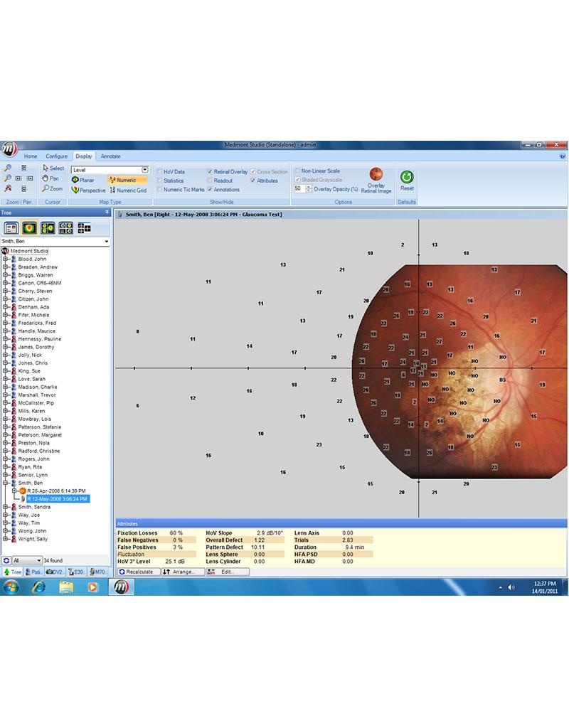Switch map type to Planar
The image size is (569, 728).
tap(83, 180)
